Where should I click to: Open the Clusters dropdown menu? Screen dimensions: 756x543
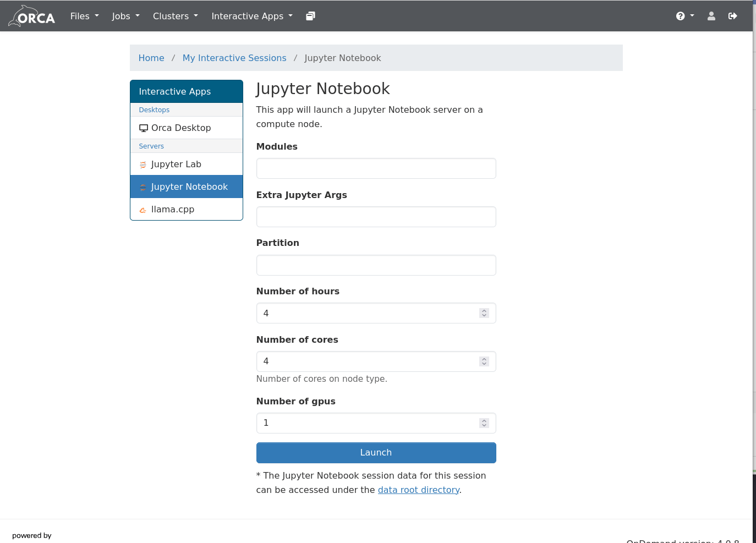(x=175, y=16)
